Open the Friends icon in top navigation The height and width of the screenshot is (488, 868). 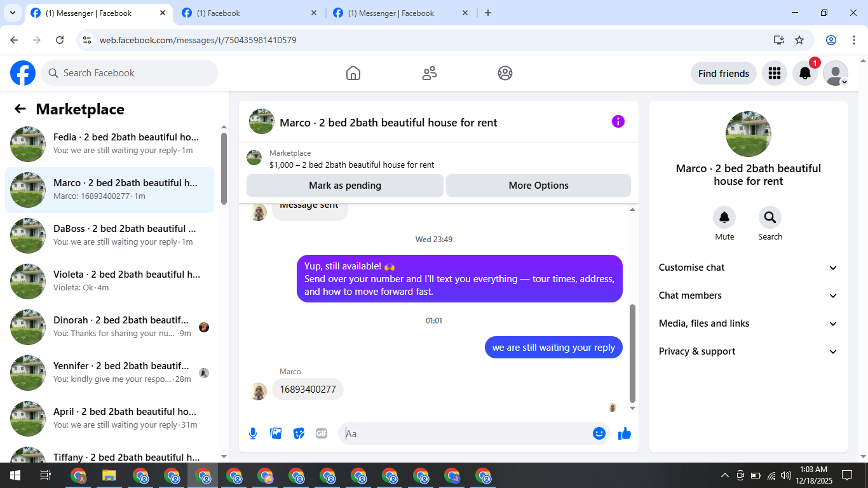click(430, 73)
